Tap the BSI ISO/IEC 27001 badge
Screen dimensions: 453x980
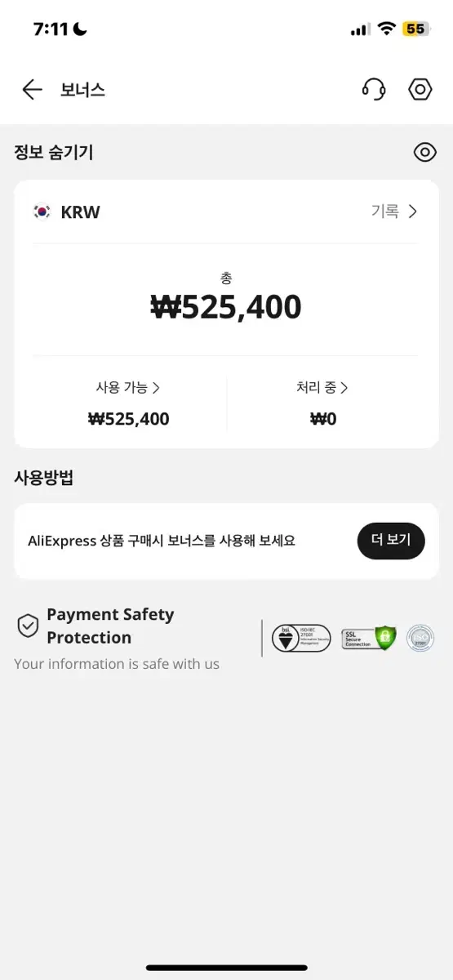tap(301, 638)
